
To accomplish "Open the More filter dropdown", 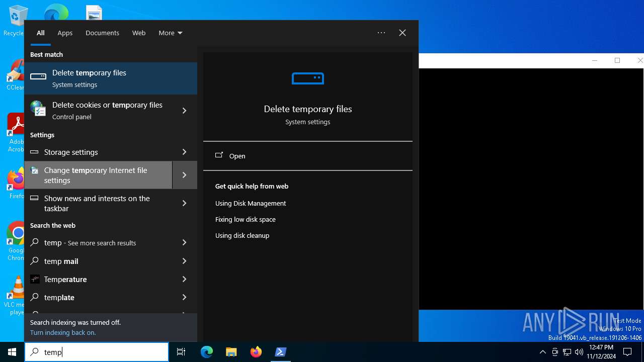I will coord(170,33).
